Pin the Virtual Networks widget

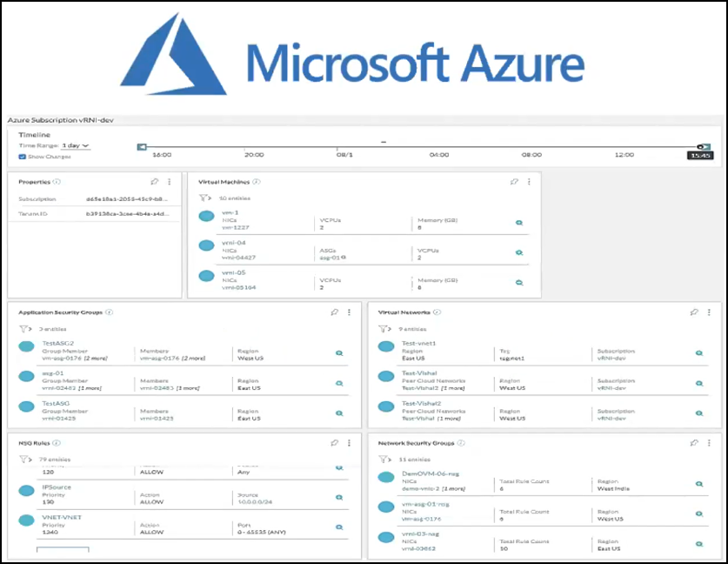[x=694, y=312]
